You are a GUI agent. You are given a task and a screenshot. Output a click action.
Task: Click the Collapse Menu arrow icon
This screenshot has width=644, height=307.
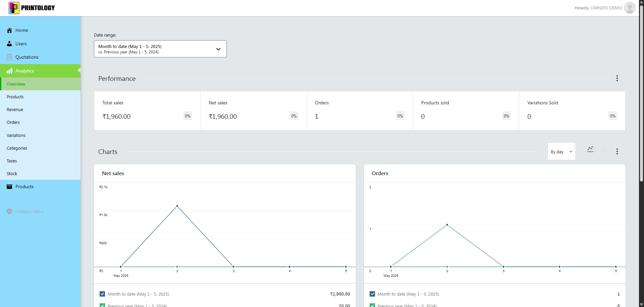(9, 211)
